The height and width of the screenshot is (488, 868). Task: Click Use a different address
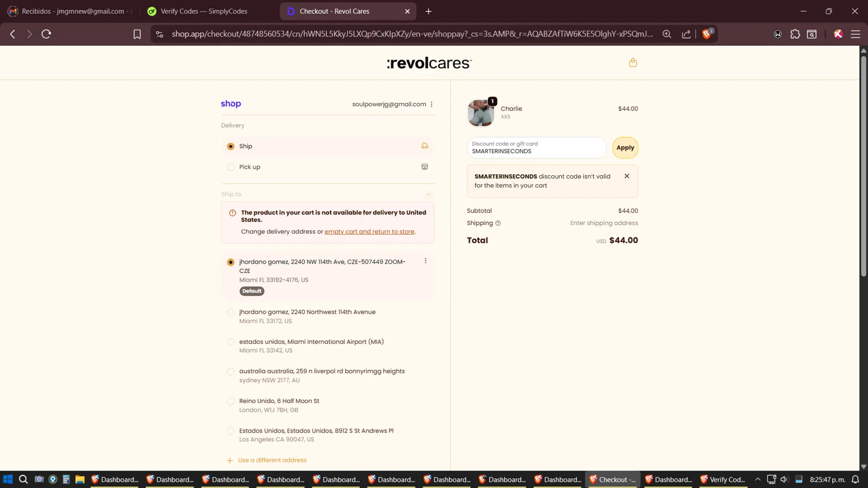[x=267, y=460]
